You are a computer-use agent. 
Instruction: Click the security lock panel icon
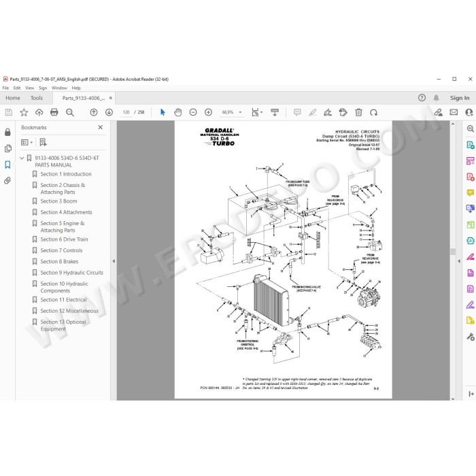[x=7, y=132]
